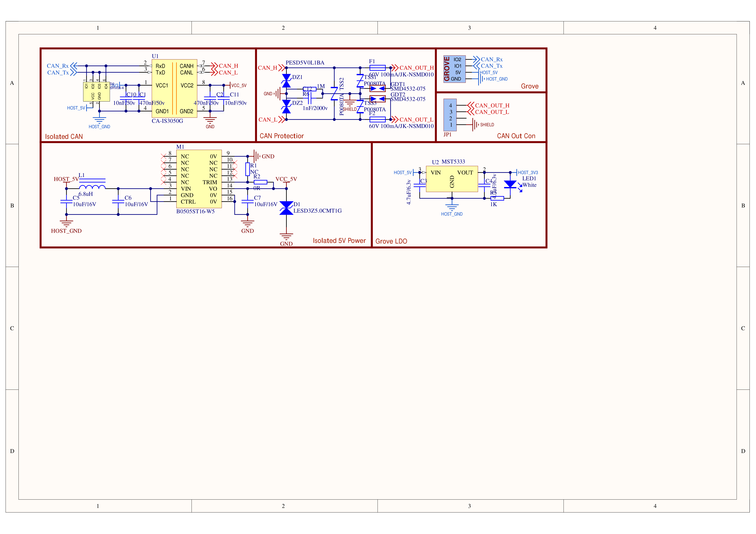Click the HOST_GND ground symbol under L1 filter
Screen dimensions: 756x534
click(67, 224)
